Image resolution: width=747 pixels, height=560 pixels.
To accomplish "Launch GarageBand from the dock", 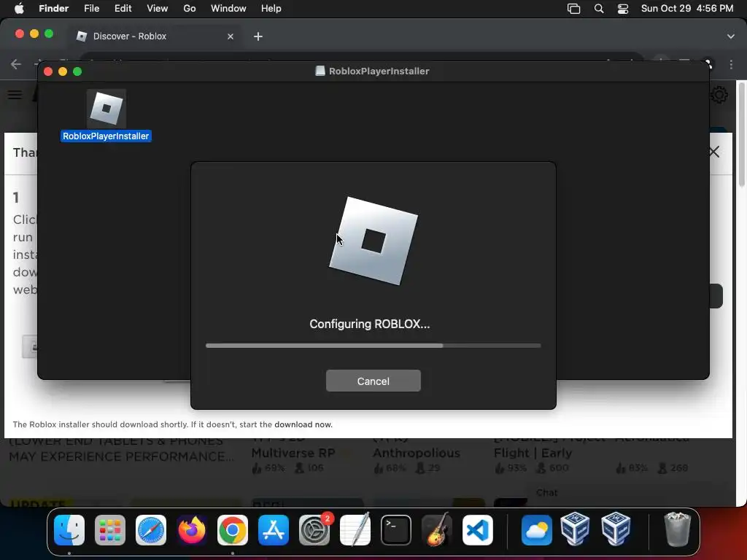I will (x=437, y=530).
